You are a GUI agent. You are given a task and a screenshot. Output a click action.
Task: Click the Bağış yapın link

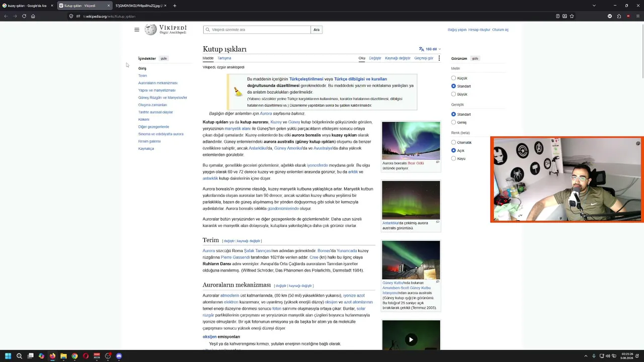(457, 30)
